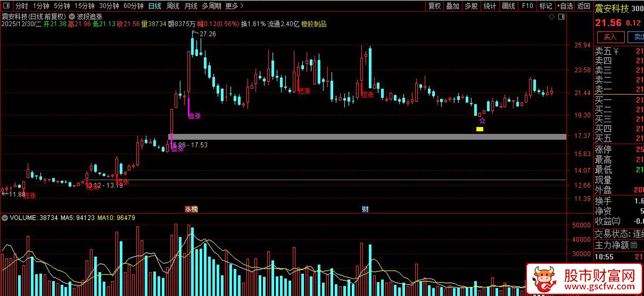Screen dimensions: 644x296
Task: Select the 日线 daily period
Action: tap(155, 6)
